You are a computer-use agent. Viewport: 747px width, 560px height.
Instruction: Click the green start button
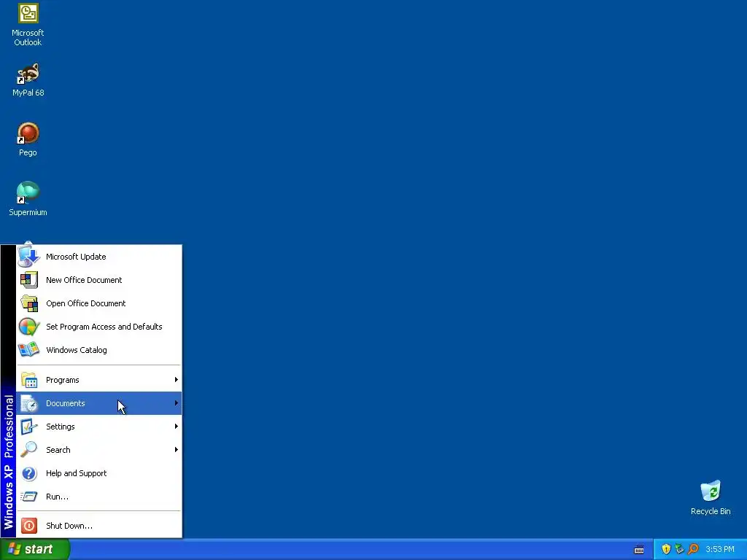click(x=34, y=549)
